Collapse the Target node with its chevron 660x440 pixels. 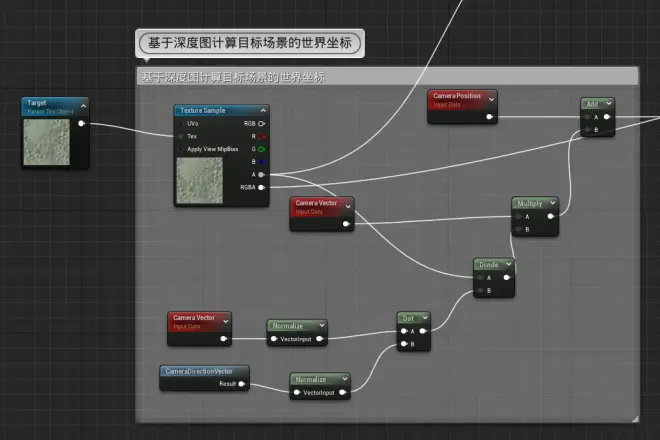(83, 103)
